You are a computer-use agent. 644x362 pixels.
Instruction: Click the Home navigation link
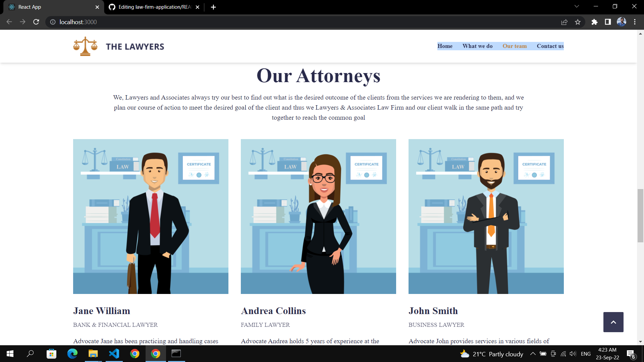point(445,46)
